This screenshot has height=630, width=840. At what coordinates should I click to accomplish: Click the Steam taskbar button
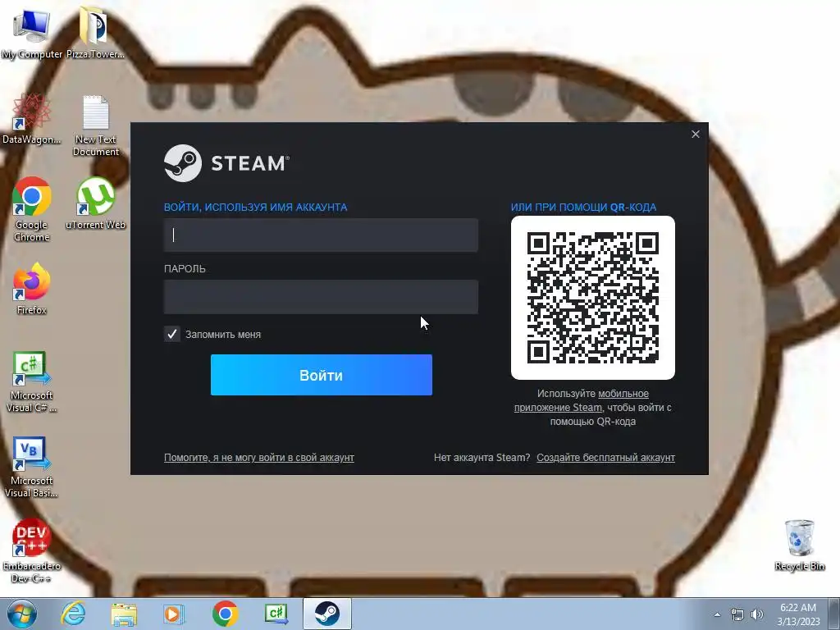pyautogui.click(x=326, y=614)
